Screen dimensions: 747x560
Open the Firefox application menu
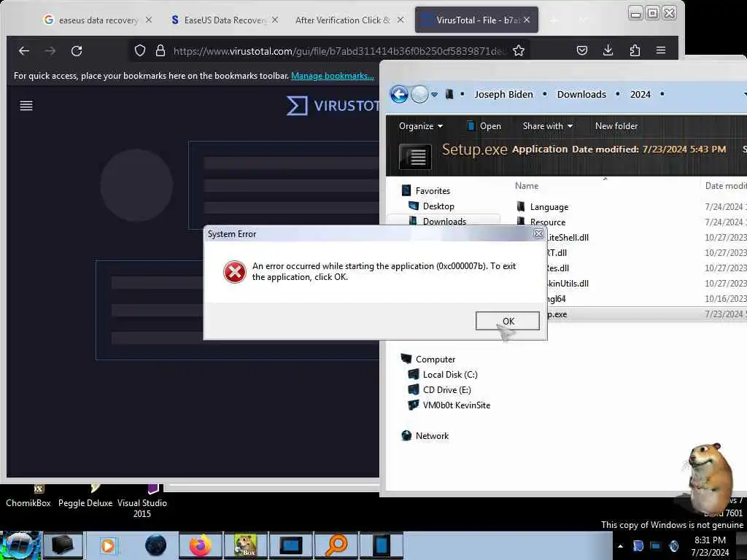pyautogui.click(x=661, y=50)
